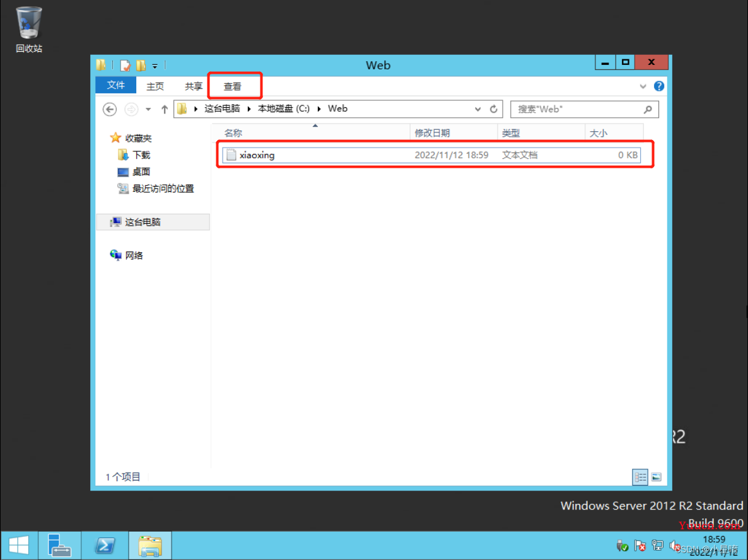Close the Web window
748x560 pixels.
(x=652, y=62)
